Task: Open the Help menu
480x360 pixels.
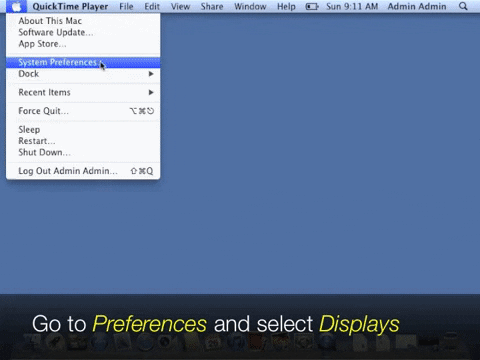Action: pyautogui.click(x=286, y=6)
